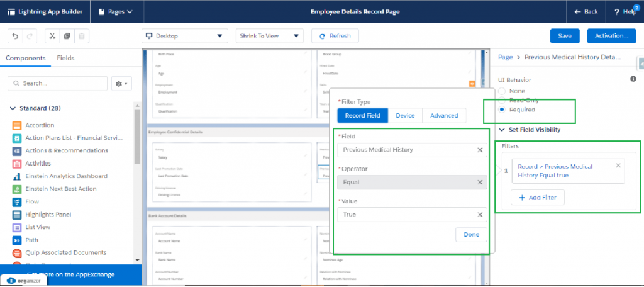Select the Read-Only radio button
Viewport: 644px width, 287px height.
click(501, 100)
